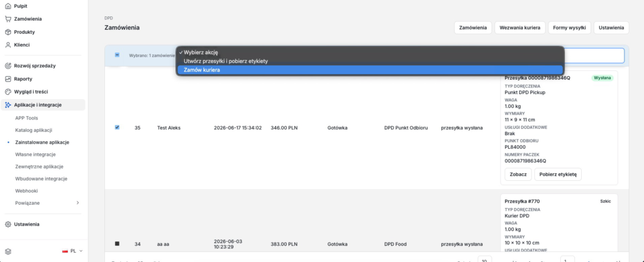Click the 346.00 PLN amount
This screenshot has width=644, height=262.
coord(284,128)
